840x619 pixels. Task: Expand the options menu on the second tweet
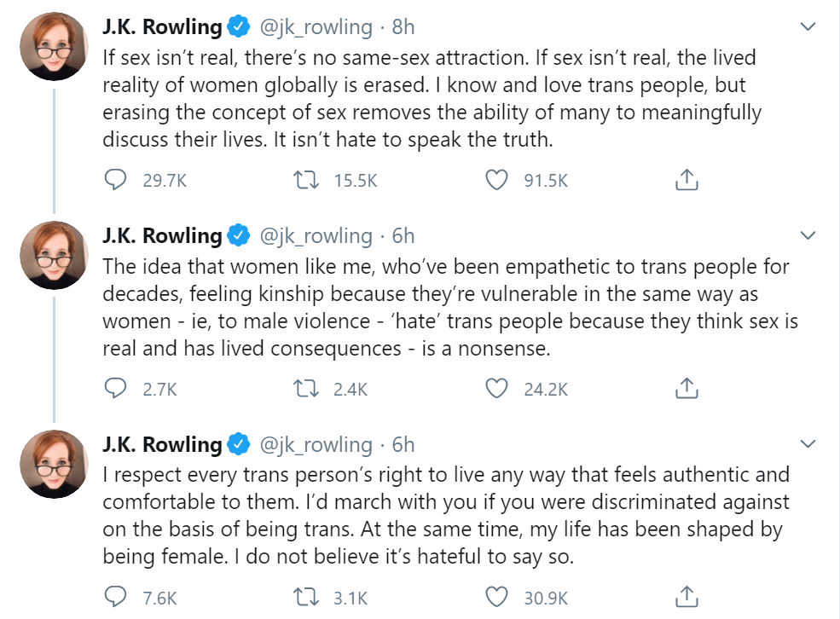click(x=807, y=235)
